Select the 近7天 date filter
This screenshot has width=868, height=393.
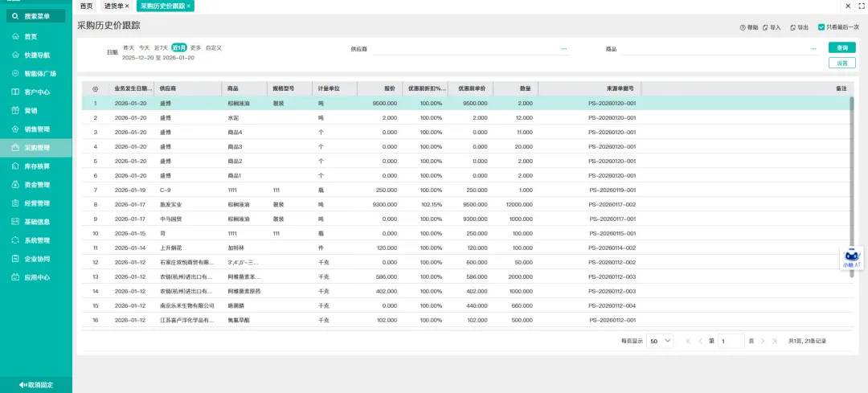(161, 47)
